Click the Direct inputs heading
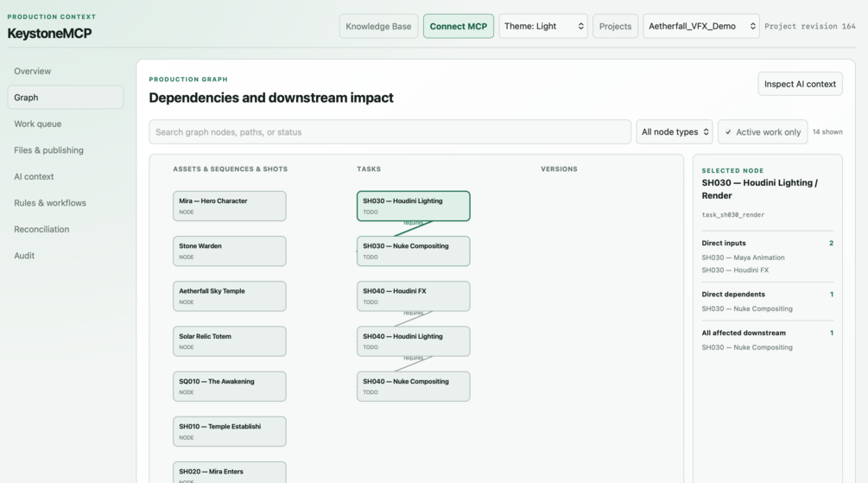 (x=724, y=243)
